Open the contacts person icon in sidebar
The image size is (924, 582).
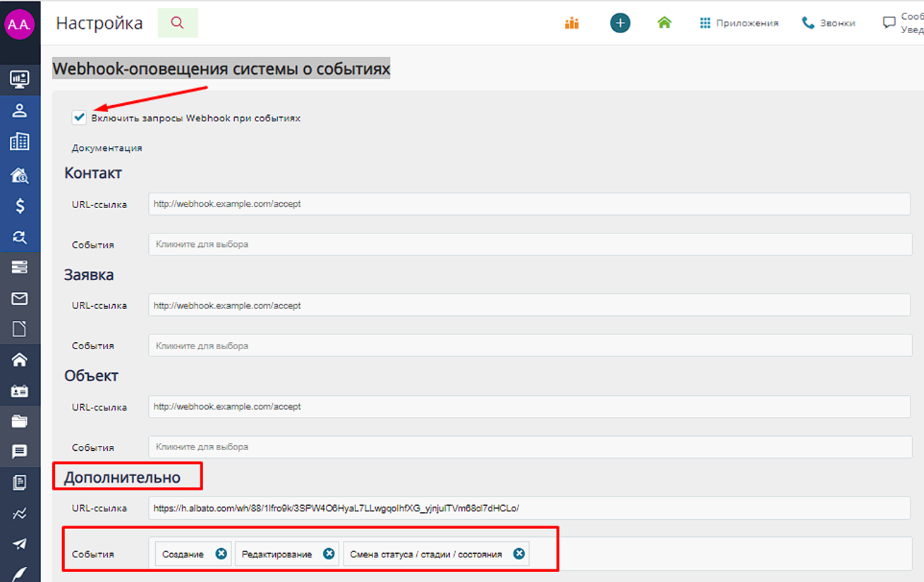(x=20, y=110)
